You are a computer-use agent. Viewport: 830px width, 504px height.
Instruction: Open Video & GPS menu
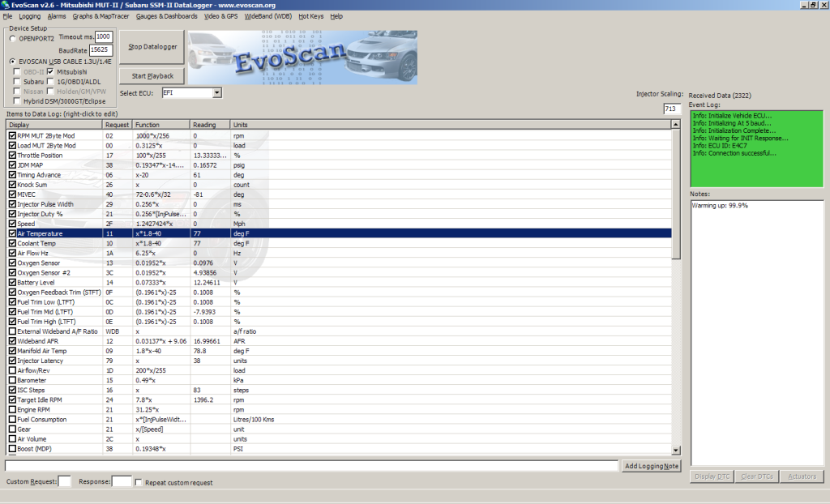pyautogui.click(x=220, y=16)
